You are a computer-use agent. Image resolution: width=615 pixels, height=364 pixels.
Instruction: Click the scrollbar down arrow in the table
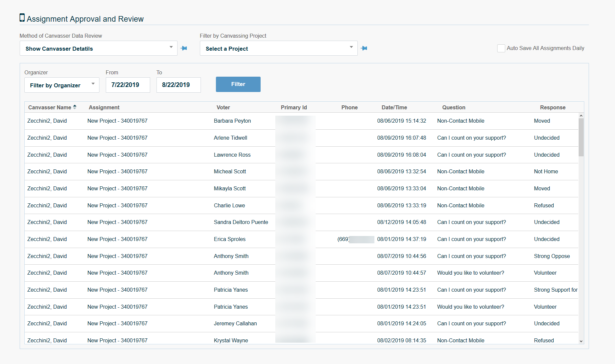(x=581, y=341)
